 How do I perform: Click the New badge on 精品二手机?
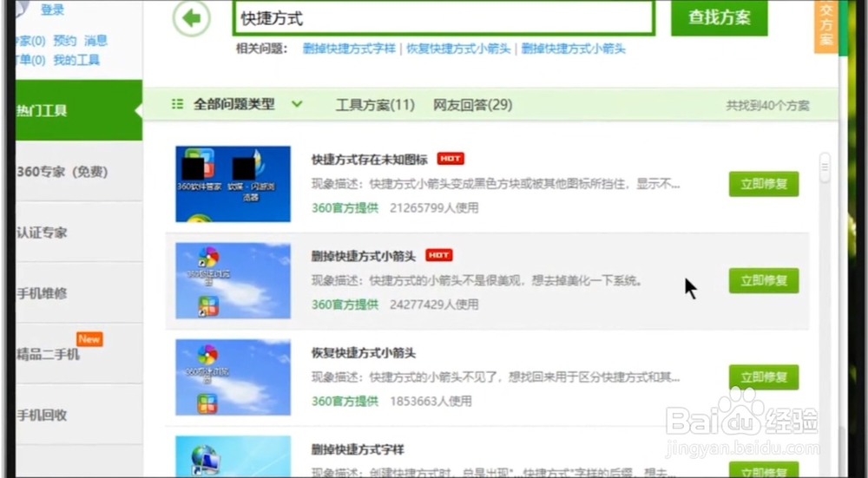tap(89, 339)
